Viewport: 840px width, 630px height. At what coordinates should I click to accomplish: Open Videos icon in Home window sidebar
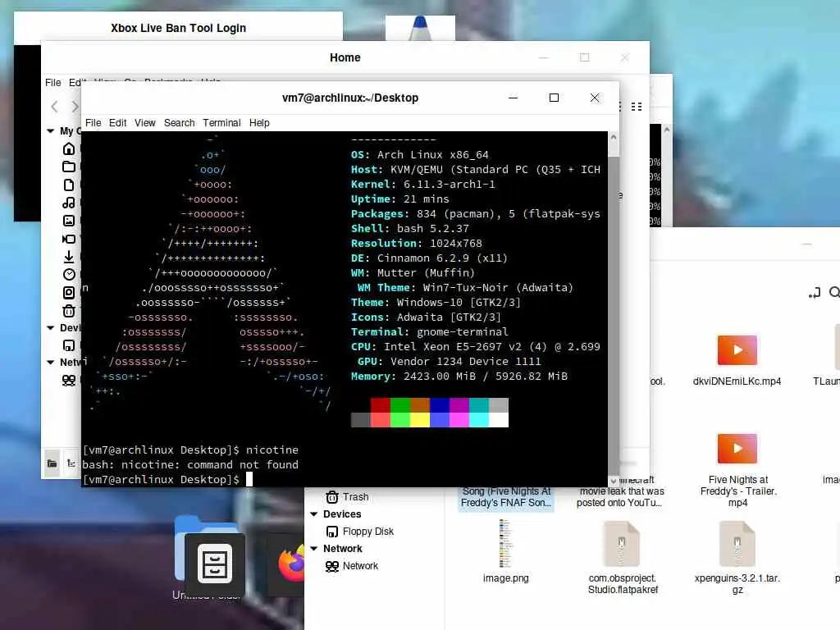(x=69, y=239)
